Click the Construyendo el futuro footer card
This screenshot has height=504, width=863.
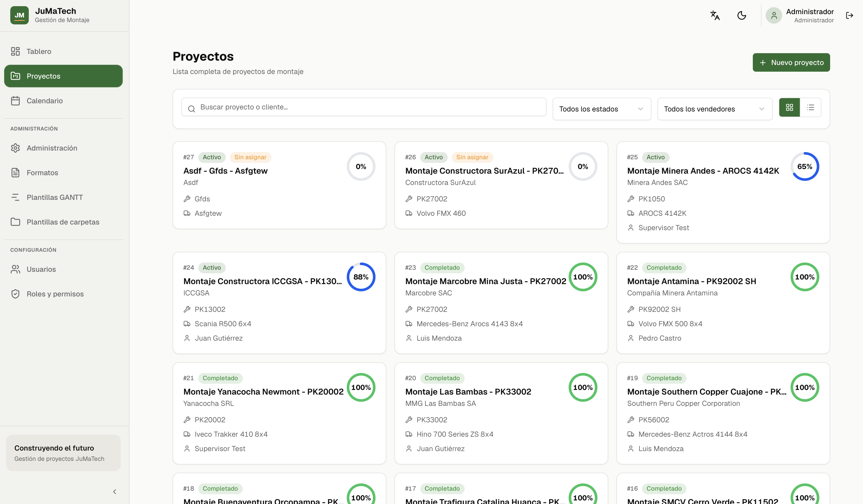click(x=63, y=453)
